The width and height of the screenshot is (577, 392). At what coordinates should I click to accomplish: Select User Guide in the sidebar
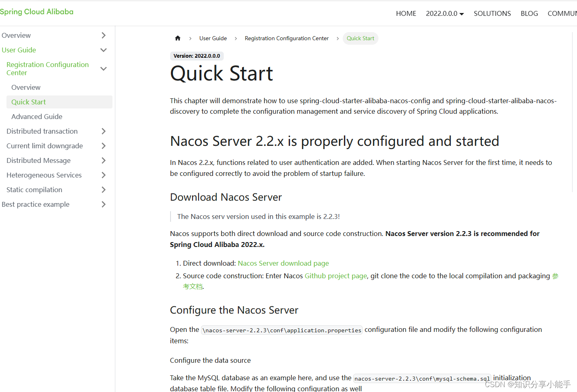coord(19,50)
